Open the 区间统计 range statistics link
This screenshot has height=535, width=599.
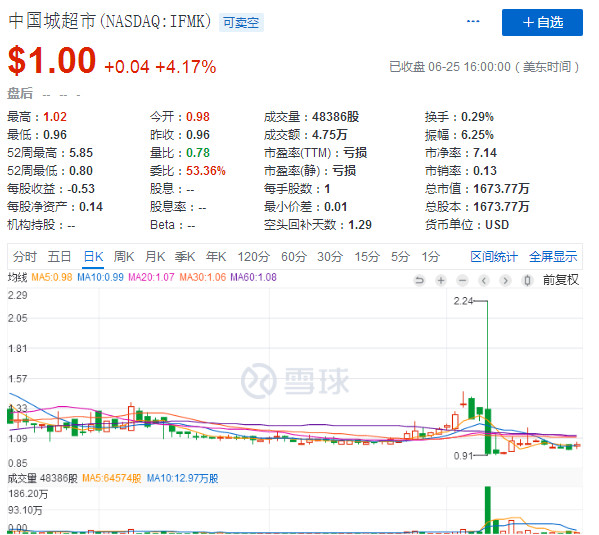click(x=494, y=256)
